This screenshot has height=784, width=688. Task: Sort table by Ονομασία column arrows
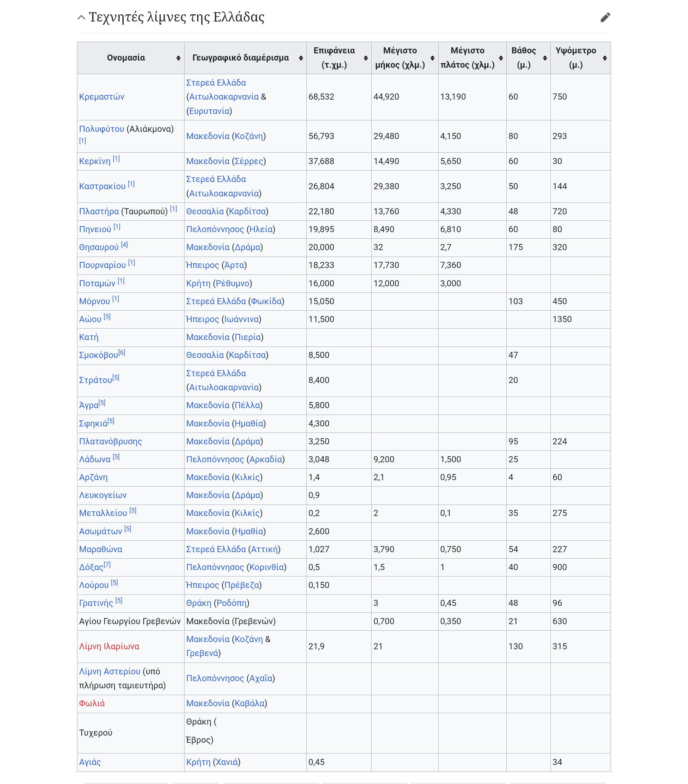(x=178, y=58)
